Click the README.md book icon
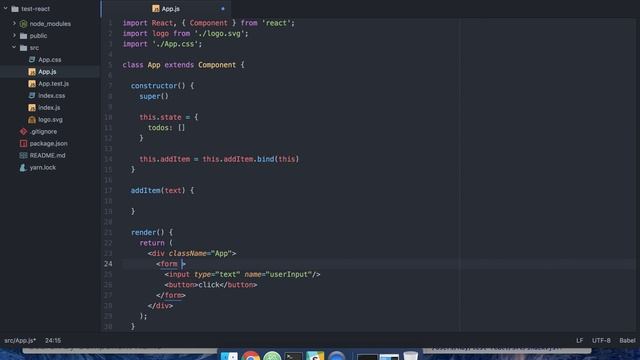640x360 pixels. pos(23,156)
